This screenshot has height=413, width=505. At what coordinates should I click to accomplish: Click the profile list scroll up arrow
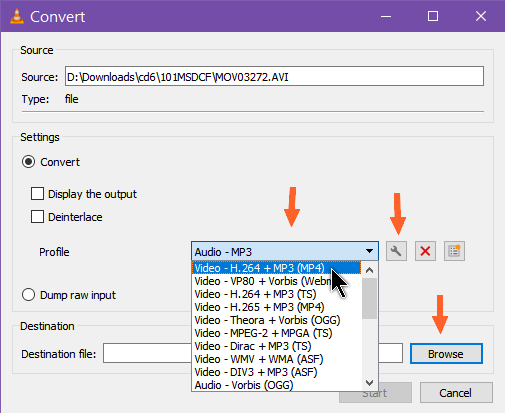pyautogui.click(x=369, y=270)
